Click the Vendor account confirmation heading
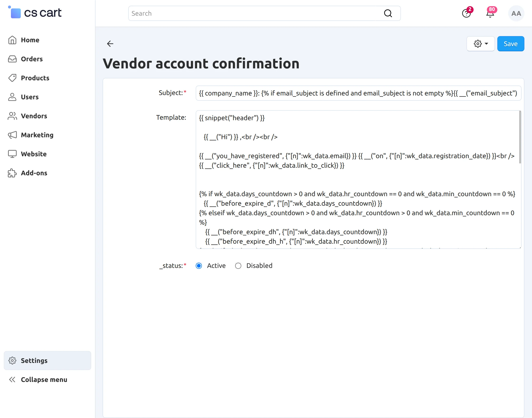The height and width of the screenshot is (418, 532). pos(201,64)
